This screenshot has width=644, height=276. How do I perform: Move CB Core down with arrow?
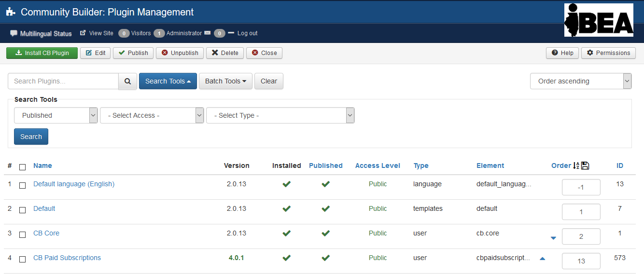pyautogui.click(x=553, y=238)
